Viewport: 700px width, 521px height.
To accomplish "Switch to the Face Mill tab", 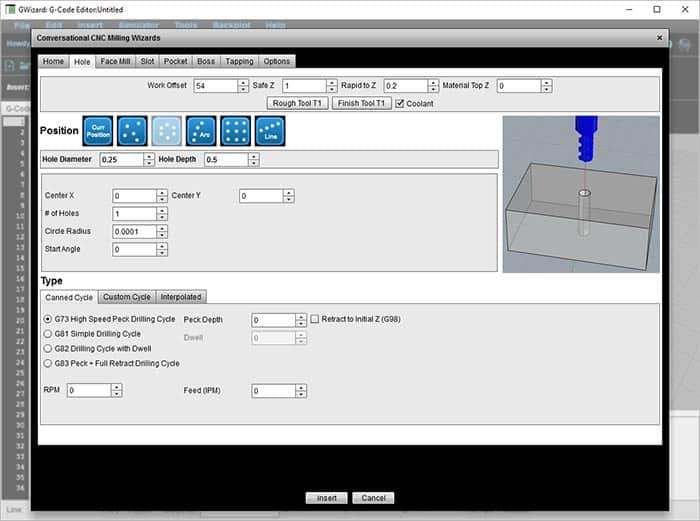I will point(116,61).
